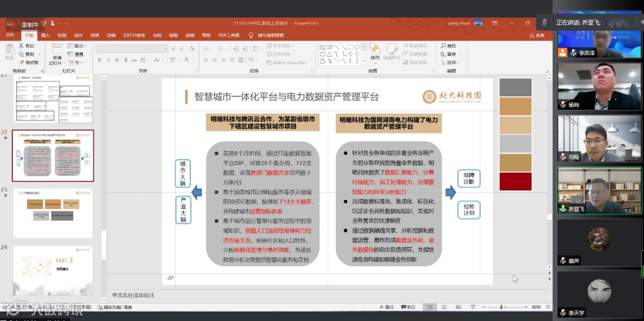Image resolution: width=644 pixels, height=321 pixels.
Task: Select the triangle shape in the shapes gallery
Action: tap(329, 54)
